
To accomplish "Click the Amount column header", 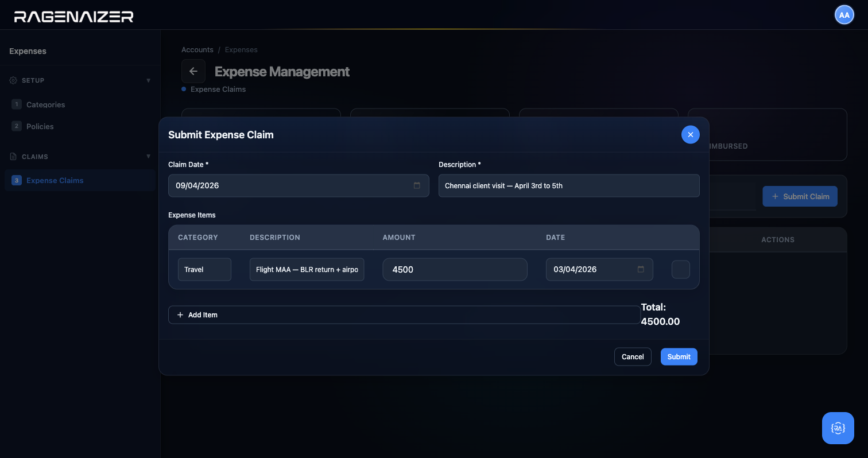I will tap(399, 238).
